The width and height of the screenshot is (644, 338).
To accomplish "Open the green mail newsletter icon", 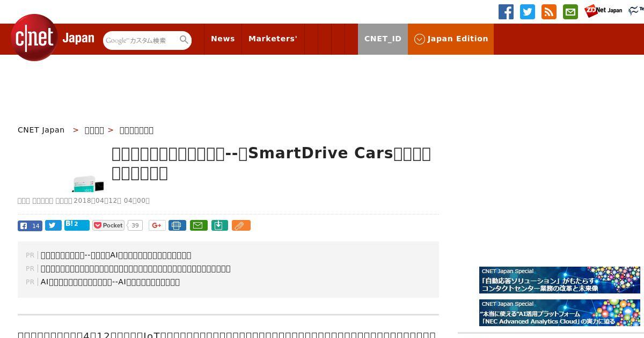I will (570, 12).
